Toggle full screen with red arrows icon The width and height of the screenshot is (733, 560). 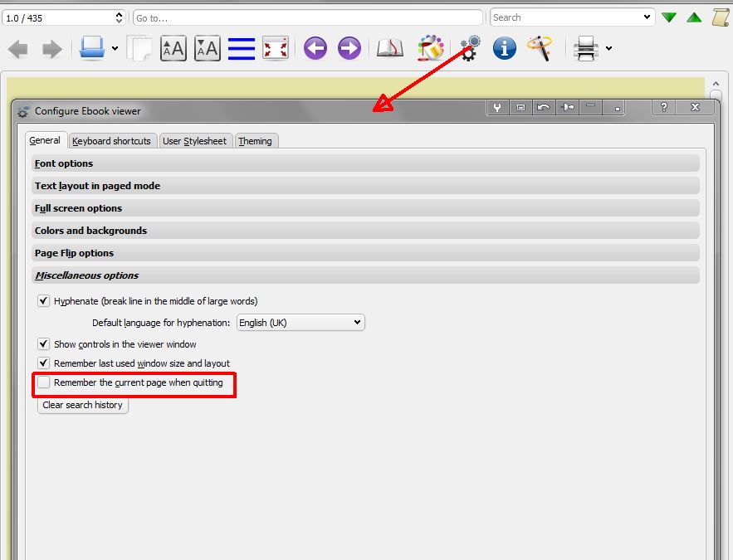[x=276, y=49]
